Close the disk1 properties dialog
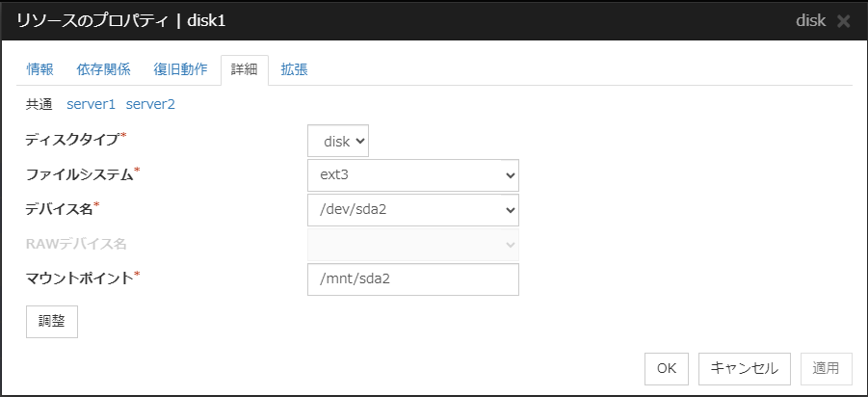This screenshot has height=397, width=868. 844,20
